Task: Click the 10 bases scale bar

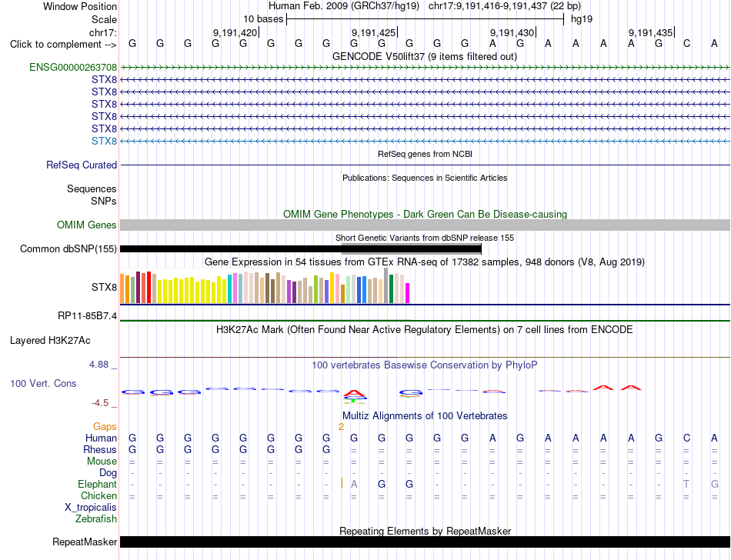Action: (x=426, y=19)
